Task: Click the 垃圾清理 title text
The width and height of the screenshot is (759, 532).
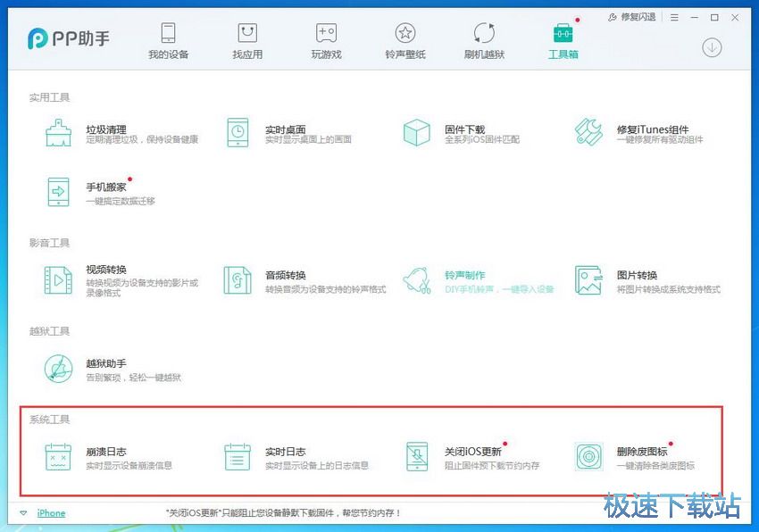Action: pyautogui.click(x=106, y=129)
